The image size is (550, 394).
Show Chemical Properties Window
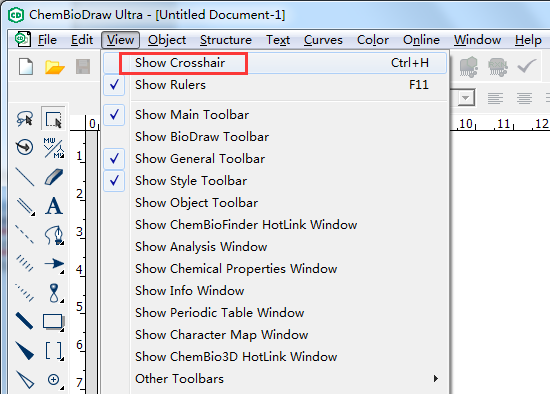click(x=275, y=269)
